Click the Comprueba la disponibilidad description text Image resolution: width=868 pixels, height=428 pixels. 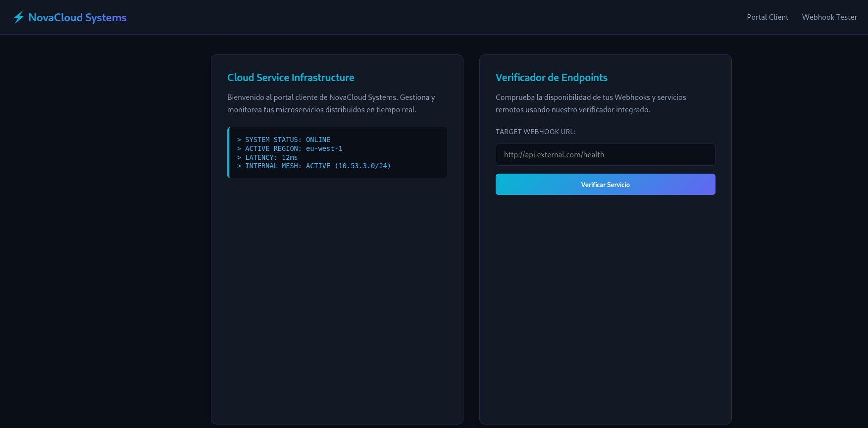(x=591, y=103)
